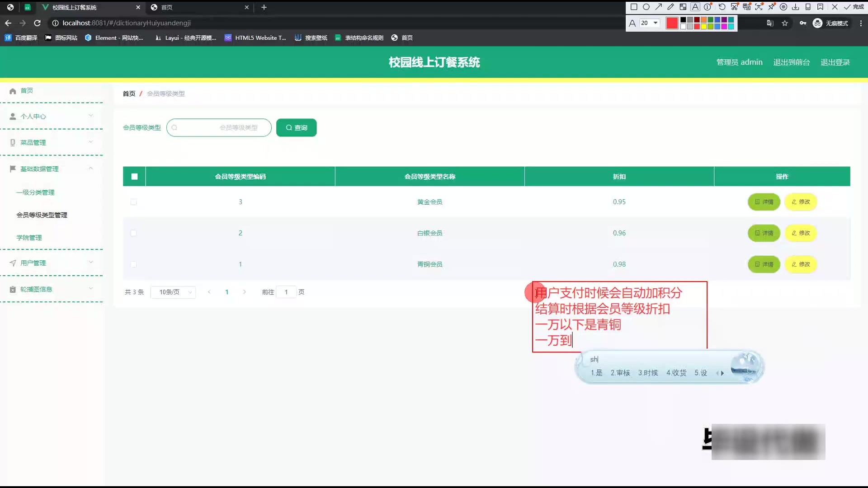Select the numbered step marker tool
Viewport: 868px width, 488px height.
pos(708,7)
